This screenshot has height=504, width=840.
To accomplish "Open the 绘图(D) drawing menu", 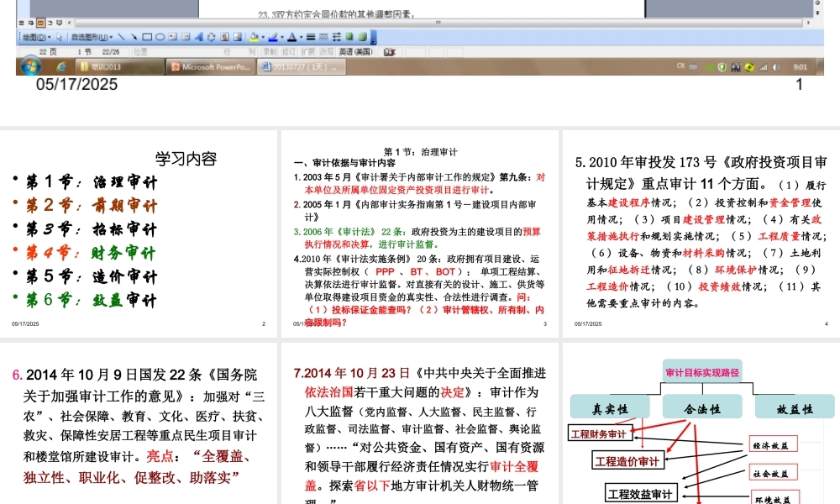I will tap(36, 37).
